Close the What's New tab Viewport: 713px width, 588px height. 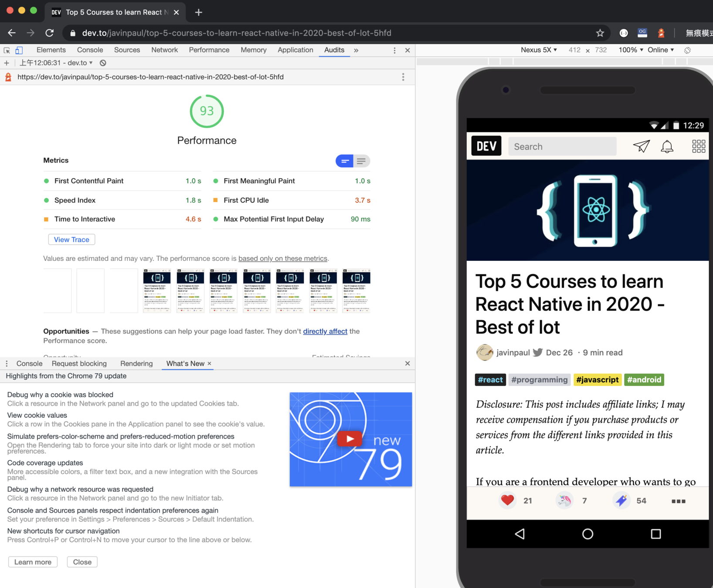coord(210,363)
